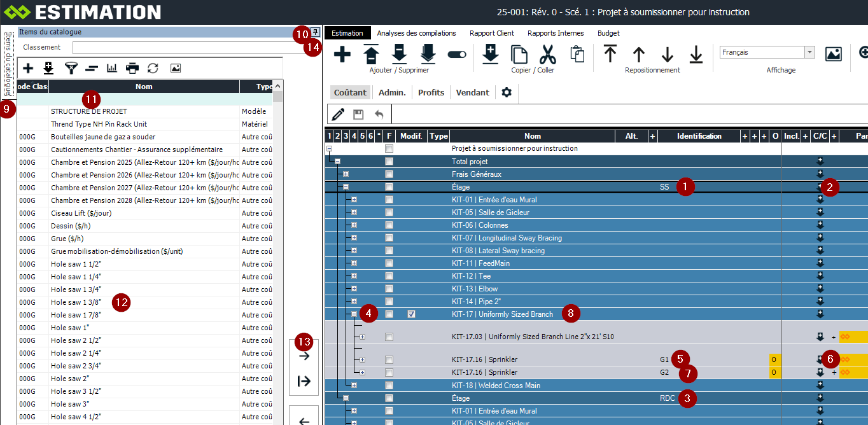Check the F checkbox for Frais Généraux
The width and height of the screenshot is (868, 425).
click(x=389, y=174)
